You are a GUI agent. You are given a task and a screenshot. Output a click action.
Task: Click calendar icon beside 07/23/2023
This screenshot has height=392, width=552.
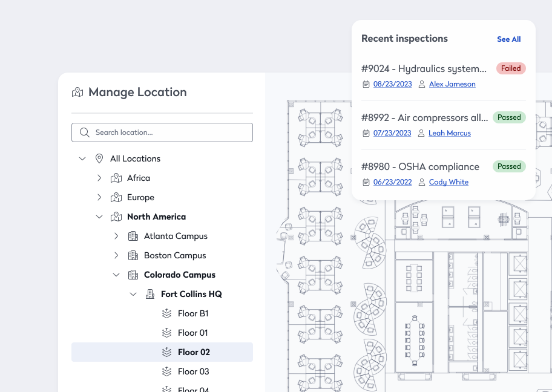click(366, 133)
